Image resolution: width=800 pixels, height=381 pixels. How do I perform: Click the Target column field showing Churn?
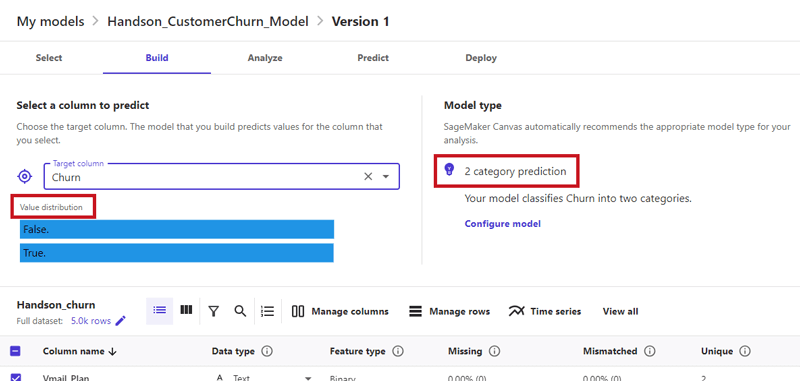click(221, 176)
